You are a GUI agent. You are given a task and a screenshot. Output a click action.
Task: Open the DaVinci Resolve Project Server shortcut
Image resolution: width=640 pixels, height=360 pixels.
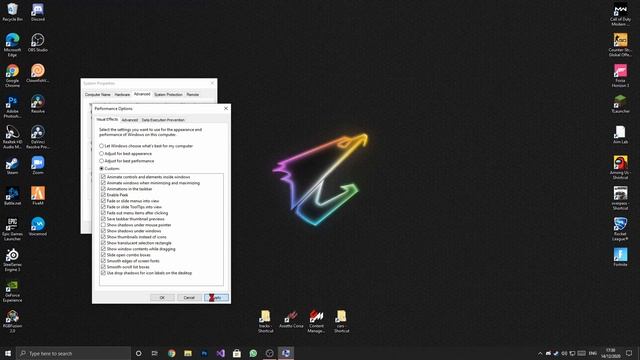click(x=38, y=137)
